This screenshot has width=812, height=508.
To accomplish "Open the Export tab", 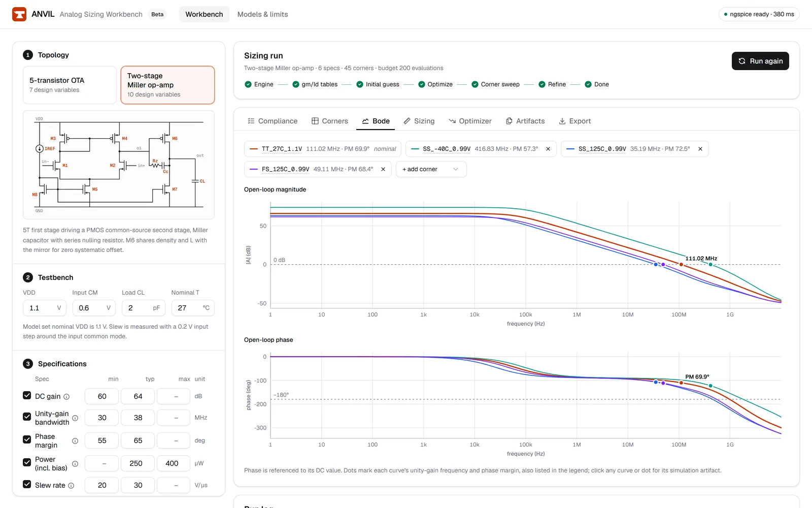I will point(575,121).
